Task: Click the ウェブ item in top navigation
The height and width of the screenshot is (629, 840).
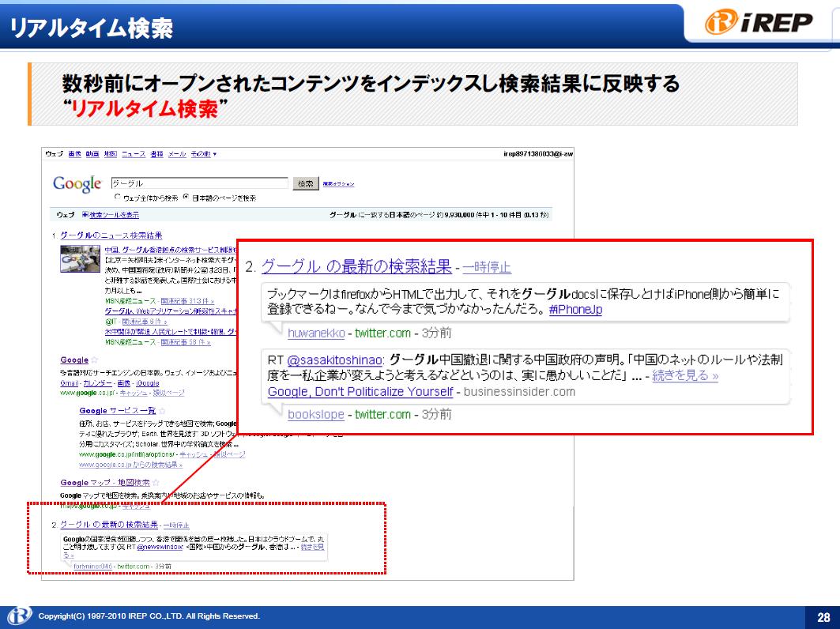Action: (54, 154)
